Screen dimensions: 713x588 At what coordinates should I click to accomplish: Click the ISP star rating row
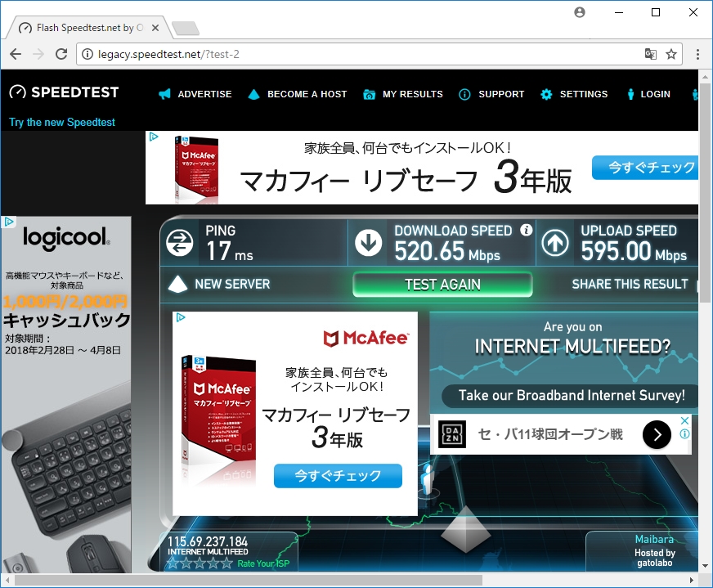[x=200, y=563]
